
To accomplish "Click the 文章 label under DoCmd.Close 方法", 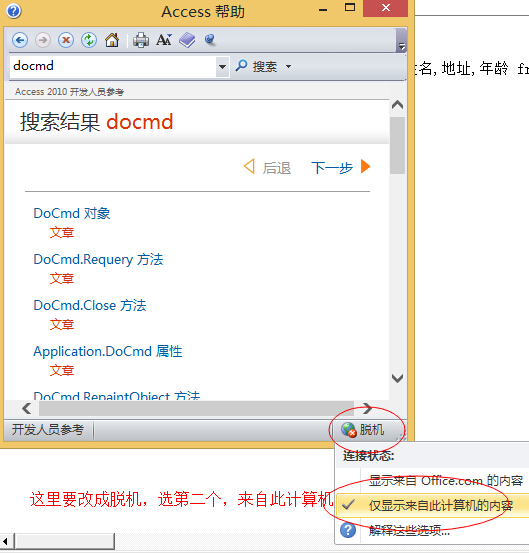I will [62, 324].
